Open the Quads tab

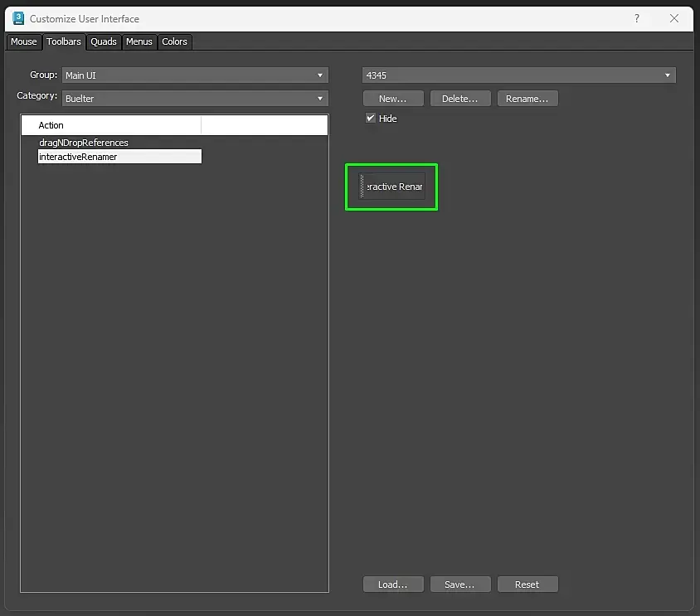(104, 41)
